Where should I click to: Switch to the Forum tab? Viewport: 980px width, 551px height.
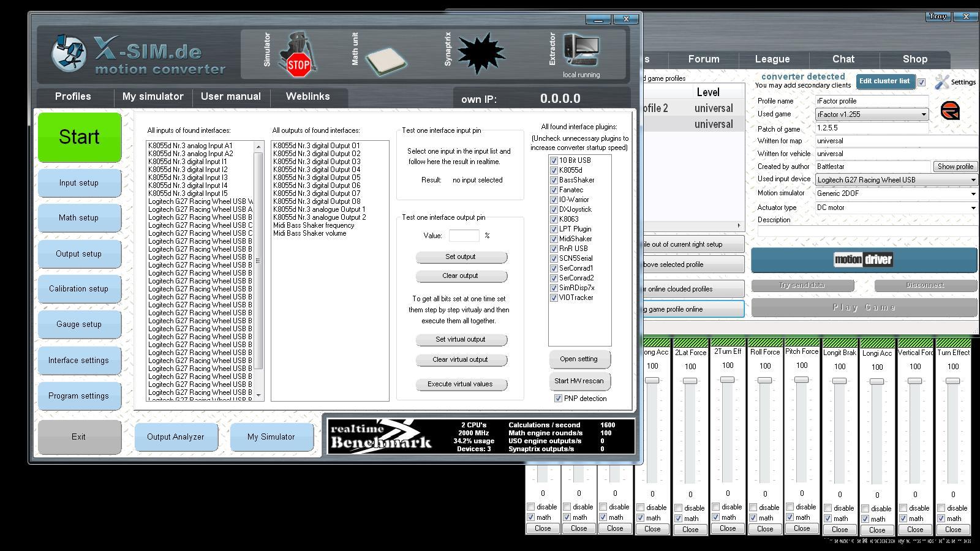click(704, 59)
